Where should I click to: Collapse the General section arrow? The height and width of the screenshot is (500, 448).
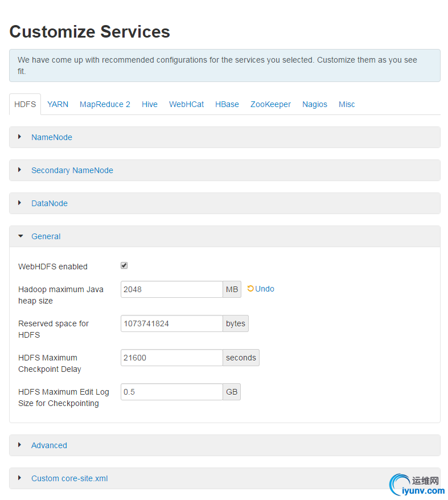[x=20, y=236]
